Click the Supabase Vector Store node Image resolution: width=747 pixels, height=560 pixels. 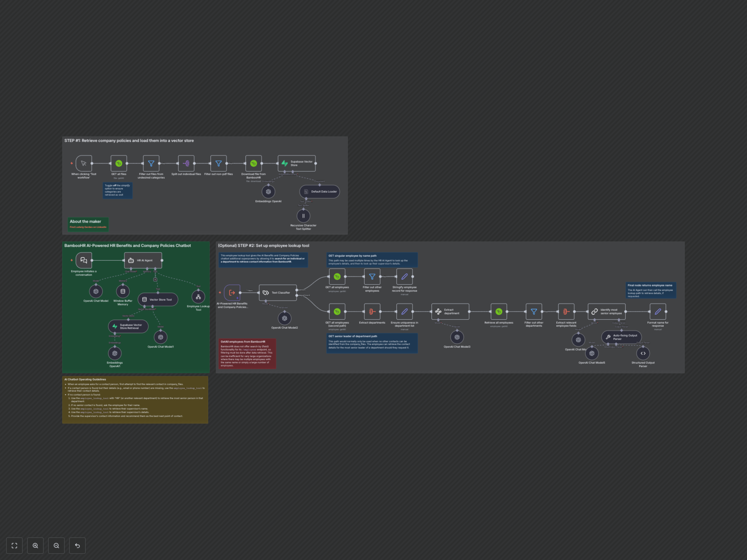[x=296, y=163]
